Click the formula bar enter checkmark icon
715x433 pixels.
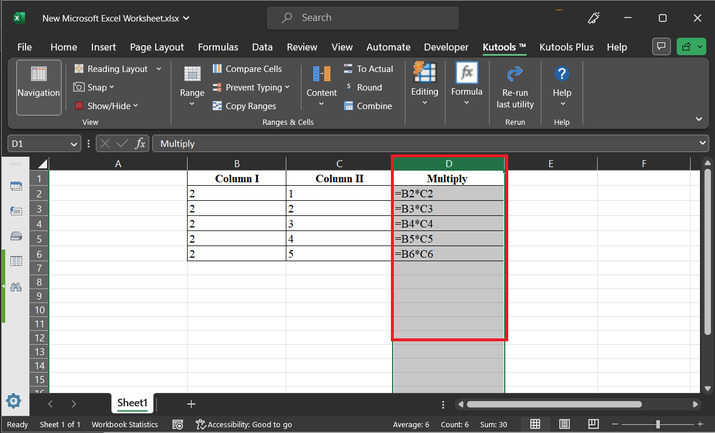tap(122, 144)
